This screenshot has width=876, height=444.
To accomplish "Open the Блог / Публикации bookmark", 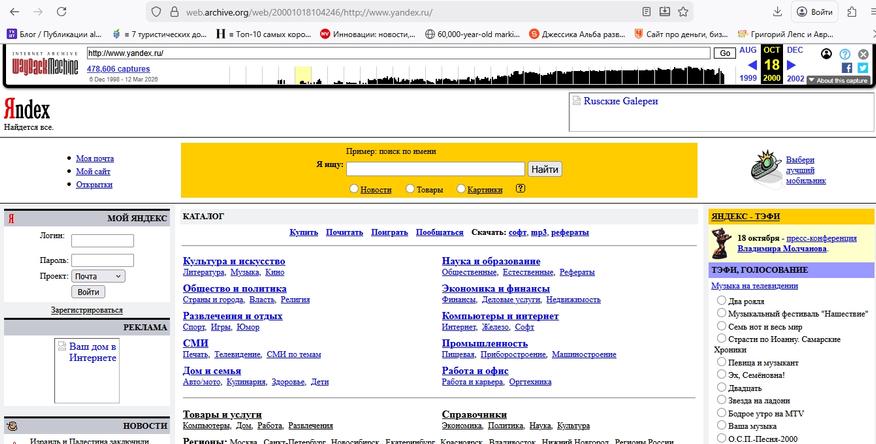I will pyautogui.click(x=54, y=34).
